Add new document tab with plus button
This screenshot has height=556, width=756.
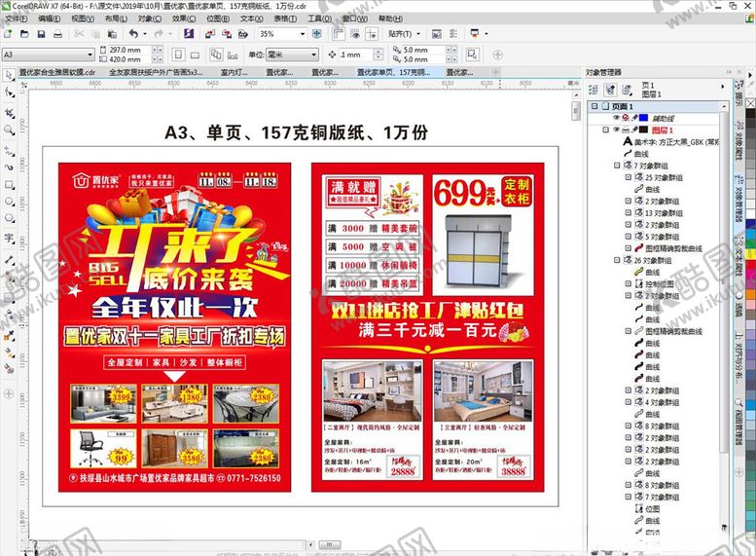coord(494,72)
